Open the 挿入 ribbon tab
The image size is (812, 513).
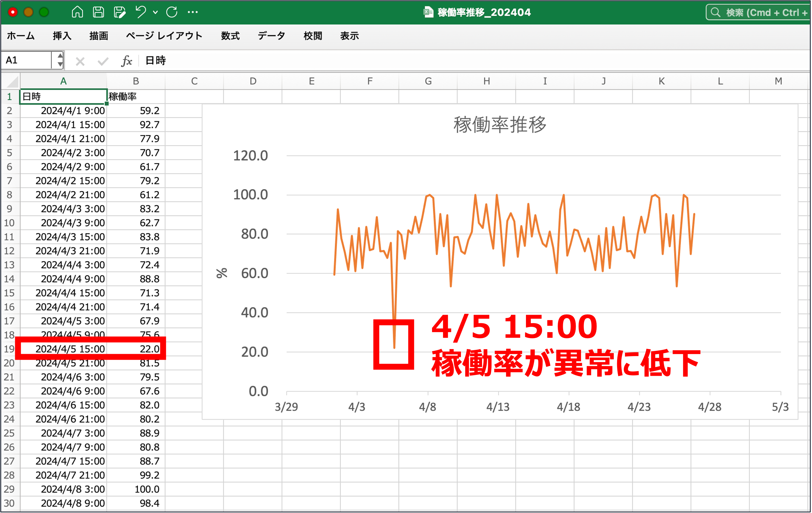coord(62,36)
